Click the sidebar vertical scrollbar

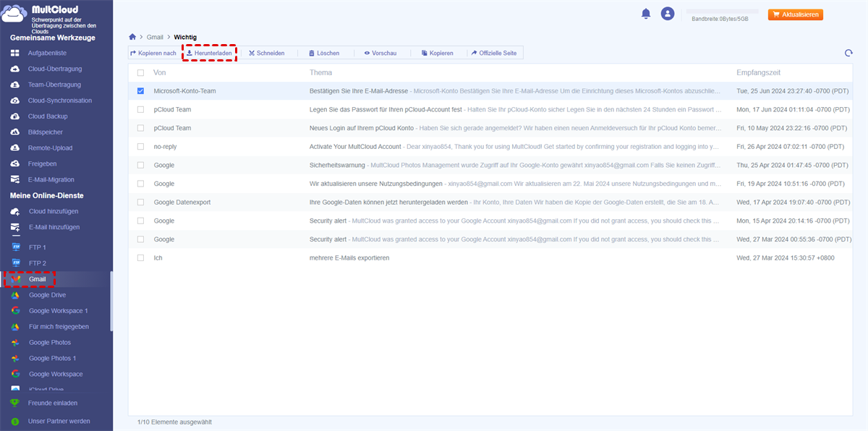point(111,301)
